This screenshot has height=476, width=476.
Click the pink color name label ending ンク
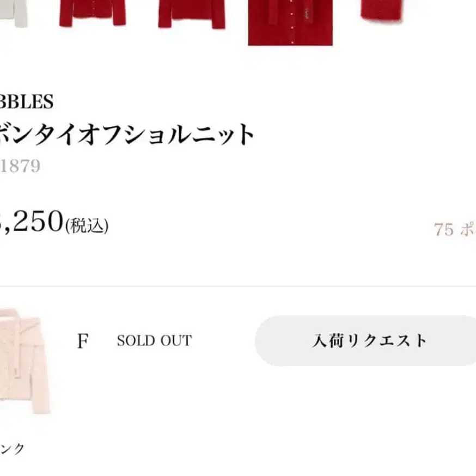13,449
